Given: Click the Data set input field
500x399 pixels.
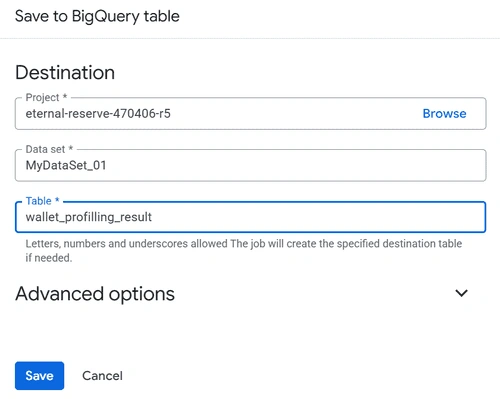Looking at the screenshot, I should tap(251, 165).
